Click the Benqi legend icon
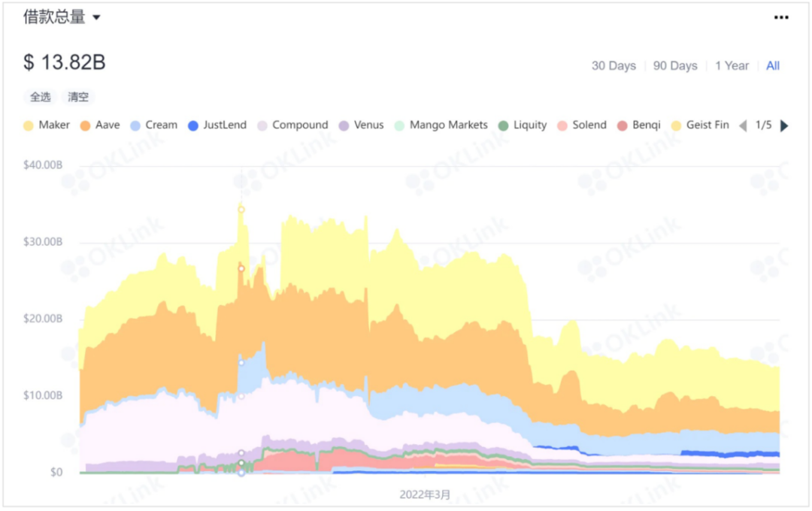 623,125
